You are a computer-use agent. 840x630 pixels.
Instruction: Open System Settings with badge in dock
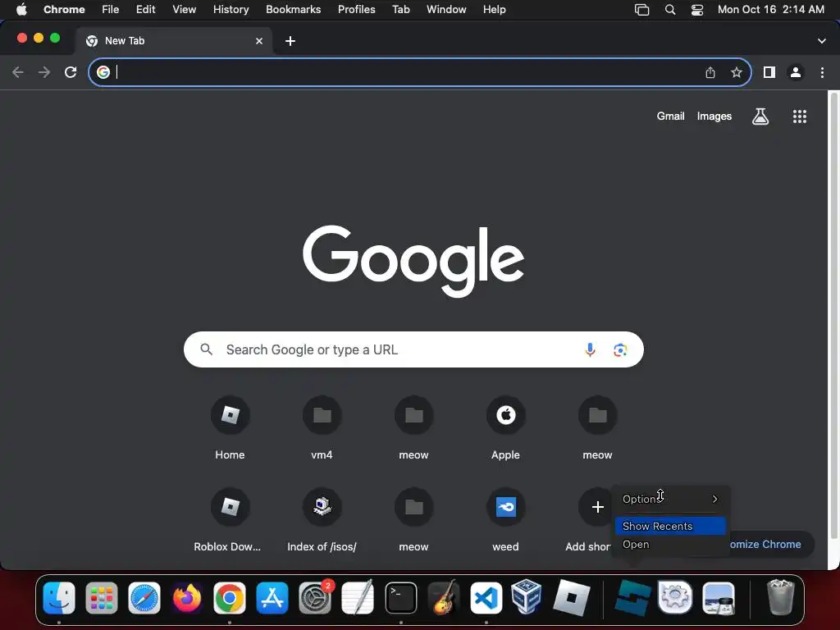coord(315,598)
